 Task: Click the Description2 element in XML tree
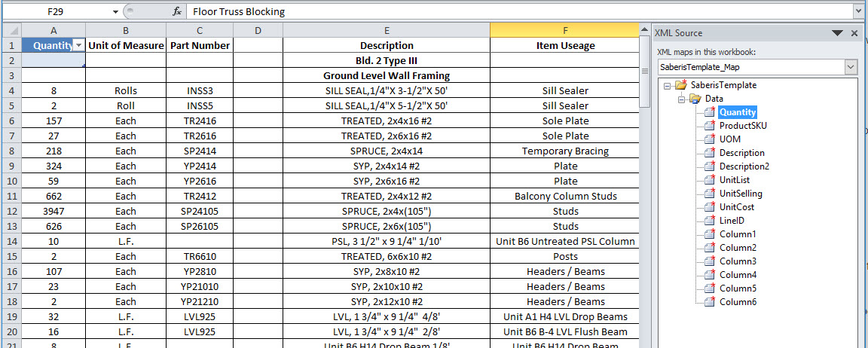click(x=744, y=166)
